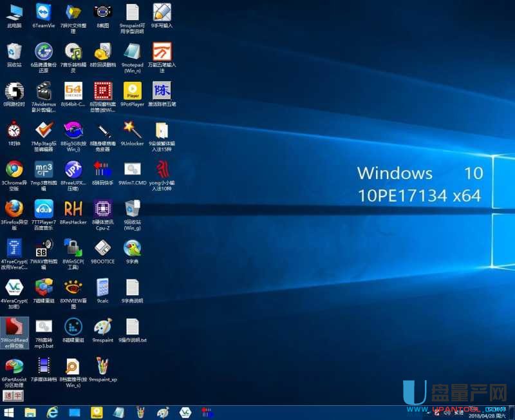Open the 0网路校时 desktop icon
This screenshot has width=515, height=420.
pyautogui.click(x=14, y=94)
